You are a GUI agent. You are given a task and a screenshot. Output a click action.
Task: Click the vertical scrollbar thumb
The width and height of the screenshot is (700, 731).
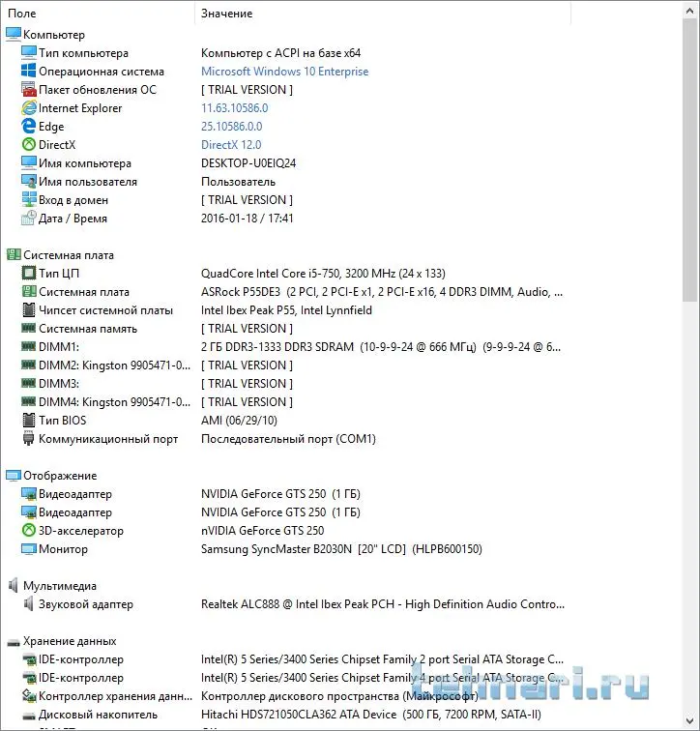(689, 161)
